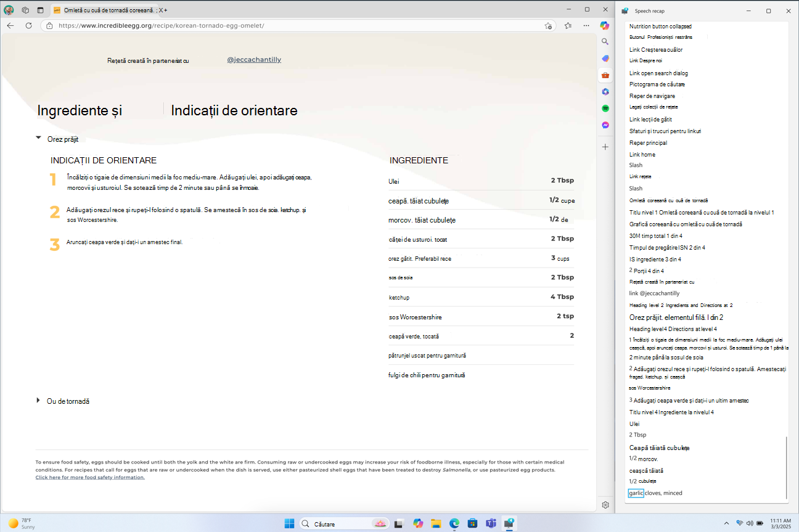Image resolution: width=799 pixels, height=532 pixels.
Task: Go back with the browser back arrow
Action: [10, 26]
